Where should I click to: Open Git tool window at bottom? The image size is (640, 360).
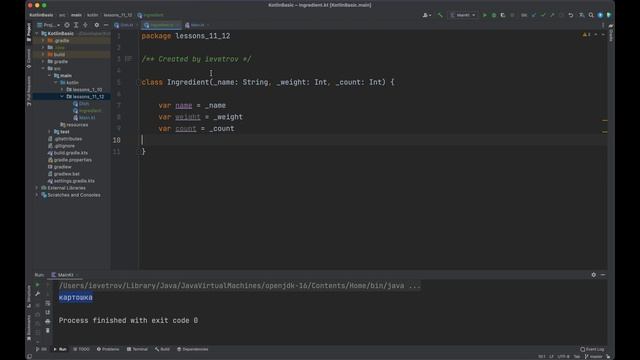click(x=41, y=349)
